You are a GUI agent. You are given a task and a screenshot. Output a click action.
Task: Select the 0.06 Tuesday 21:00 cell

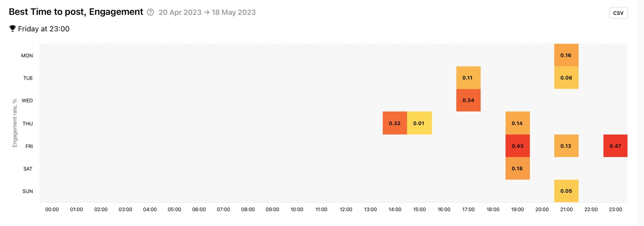pyautogui.click(x=566, y=78)
